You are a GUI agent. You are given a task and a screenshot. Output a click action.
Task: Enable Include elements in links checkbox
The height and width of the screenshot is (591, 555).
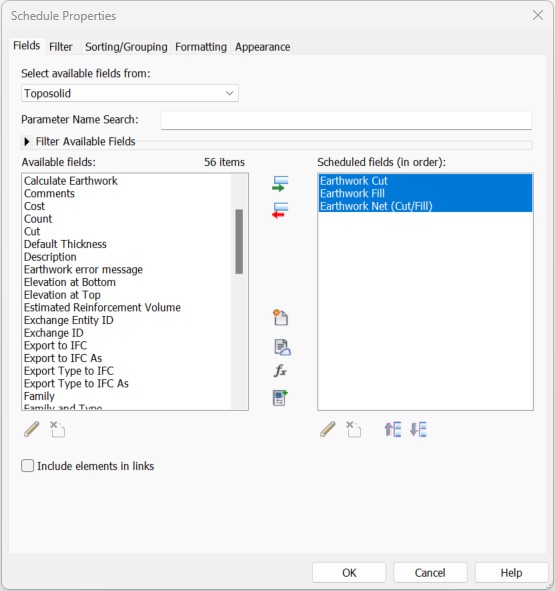(x=28, y=466)
